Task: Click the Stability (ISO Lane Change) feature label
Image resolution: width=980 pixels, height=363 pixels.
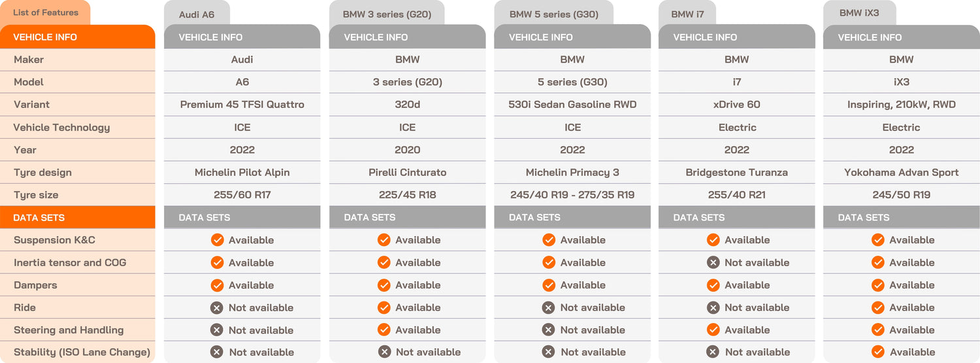Action: (x=82, y=352)
